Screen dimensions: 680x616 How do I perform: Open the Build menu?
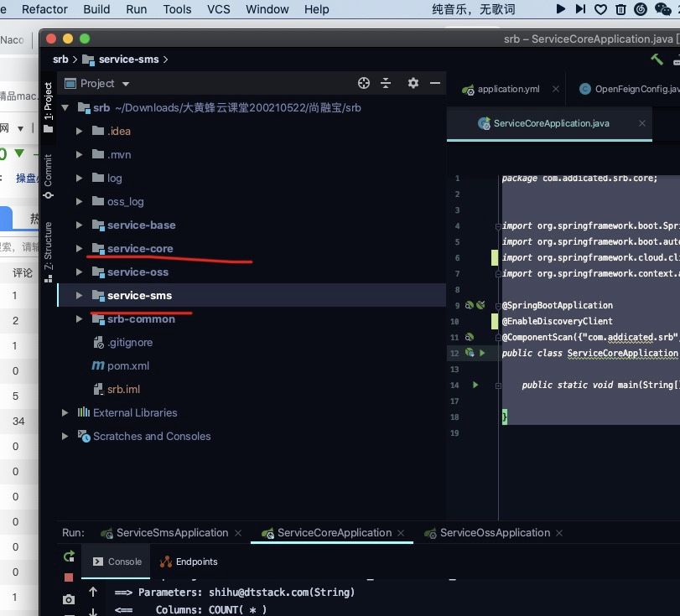tap(96, 9)
